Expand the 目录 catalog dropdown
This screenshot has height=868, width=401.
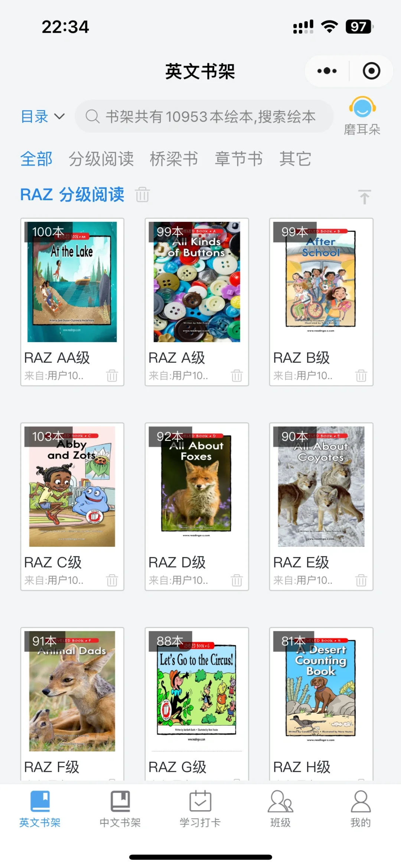(43, 117)
